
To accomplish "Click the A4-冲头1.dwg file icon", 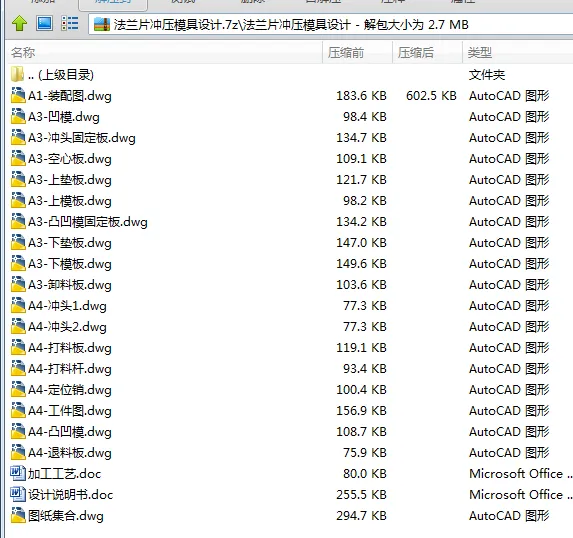I will 18,305.
